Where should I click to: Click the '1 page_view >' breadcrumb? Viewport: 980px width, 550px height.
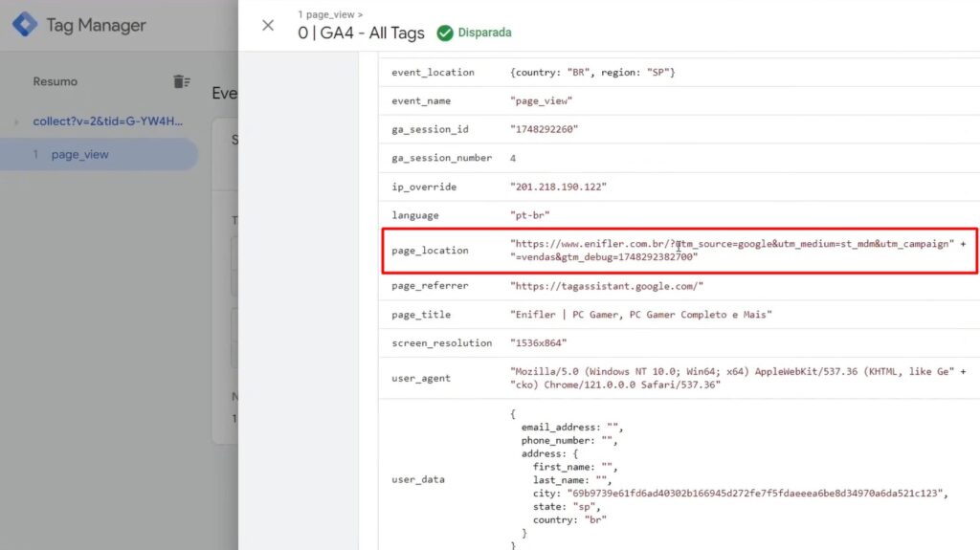pos(330,14)
